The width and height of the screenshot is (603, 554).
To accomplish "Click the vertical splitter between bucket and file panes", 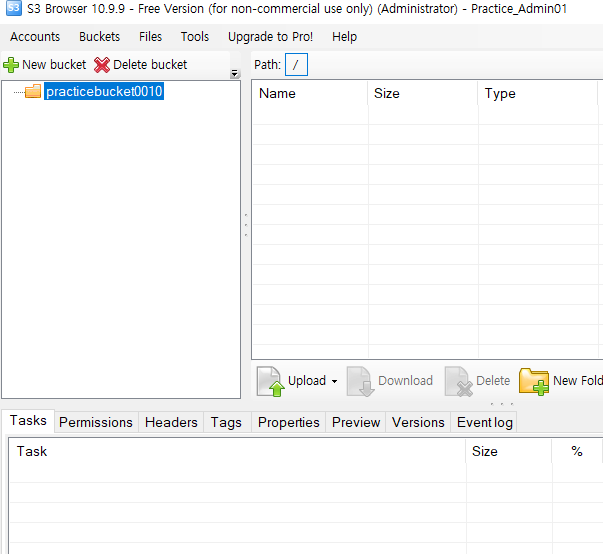I will tap(246, 225).
